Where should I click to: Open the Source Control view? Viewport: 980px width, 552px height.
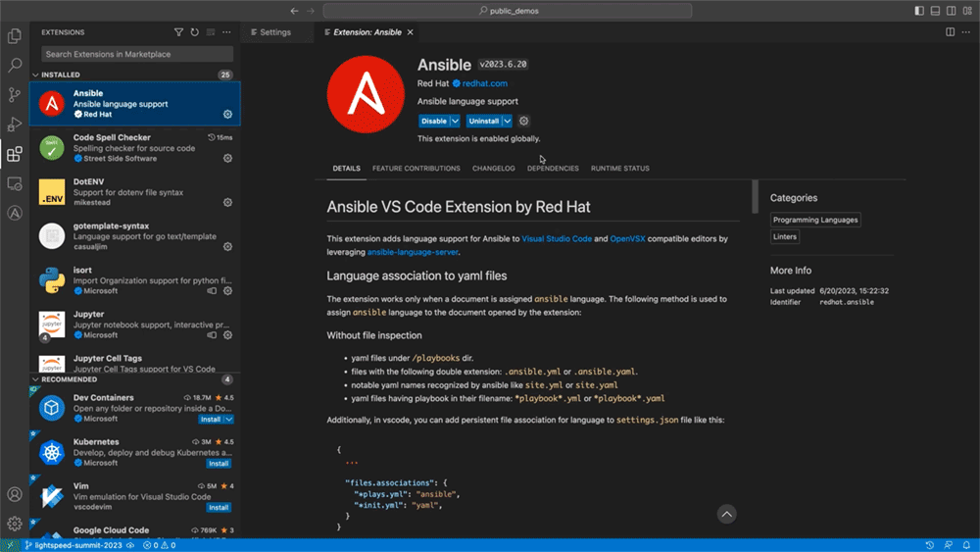pos(15,95)
